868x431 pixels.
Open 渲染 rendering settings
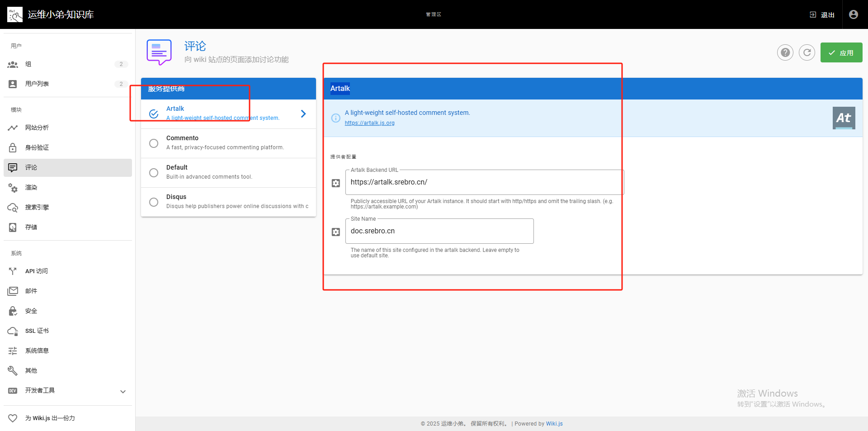point(68,188)
